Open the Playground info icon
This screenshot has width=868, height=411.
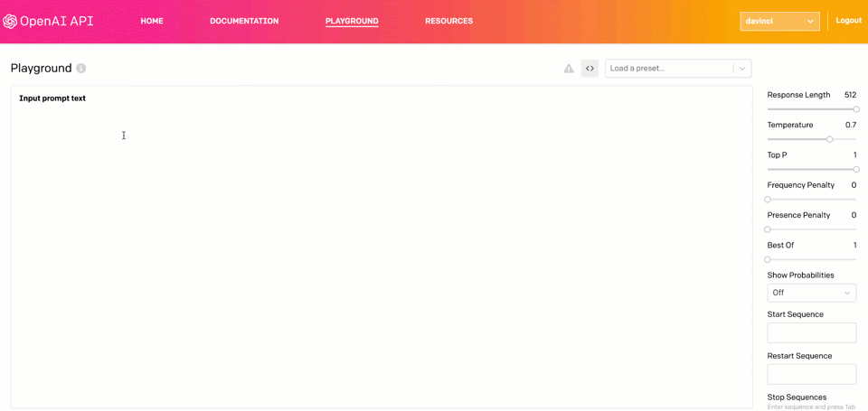click(81, 69)
